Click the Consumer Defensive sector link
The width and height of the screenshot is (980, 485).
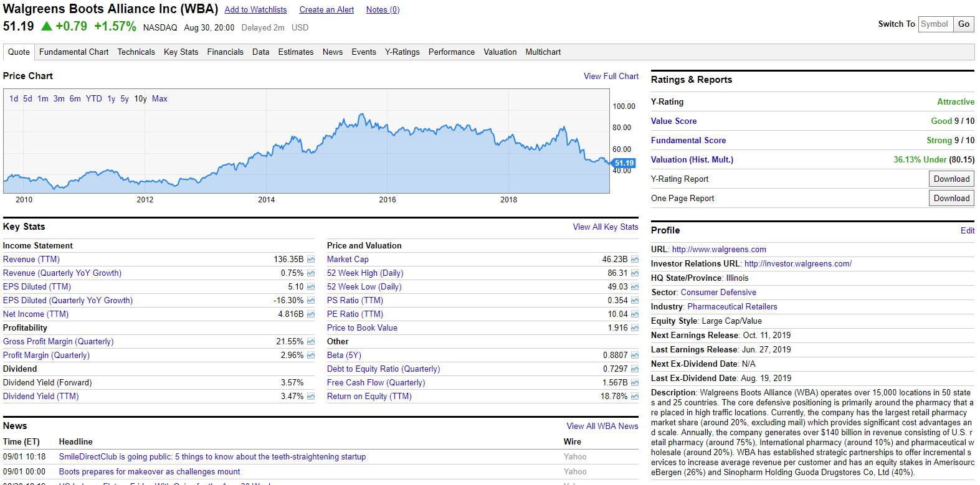tap(718, 293)
